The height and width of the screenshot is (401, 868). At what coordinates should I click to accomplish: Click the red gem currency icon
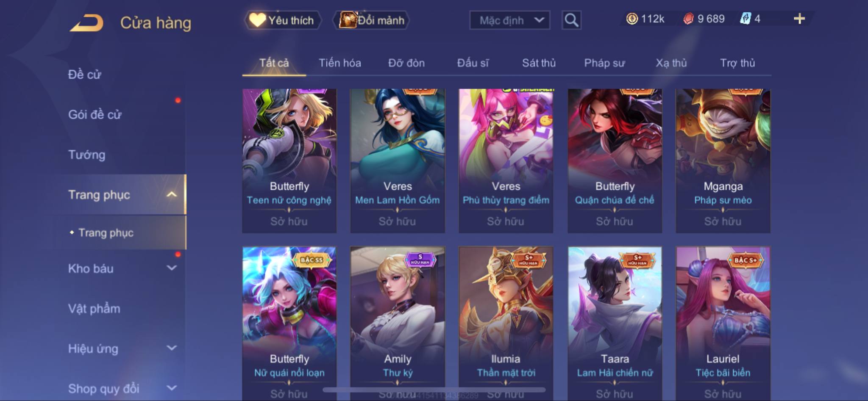coord(689,19)
